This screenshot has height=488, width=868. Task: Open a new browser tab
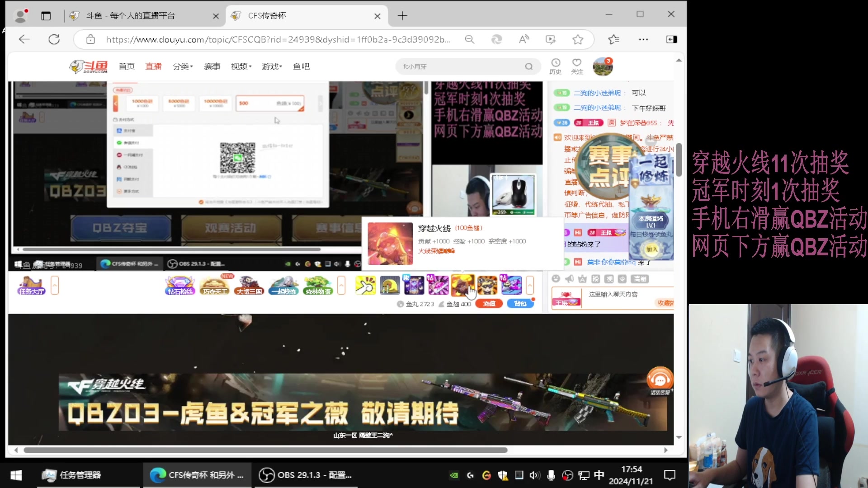pyautogui.click(x=402, y=16)
